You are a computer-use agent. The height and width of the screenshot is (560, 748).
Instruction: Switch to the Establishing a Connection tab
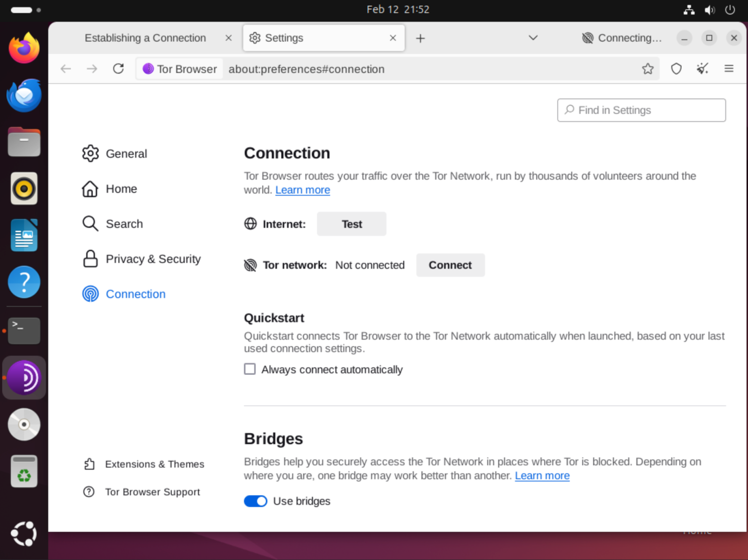point(145,38)
